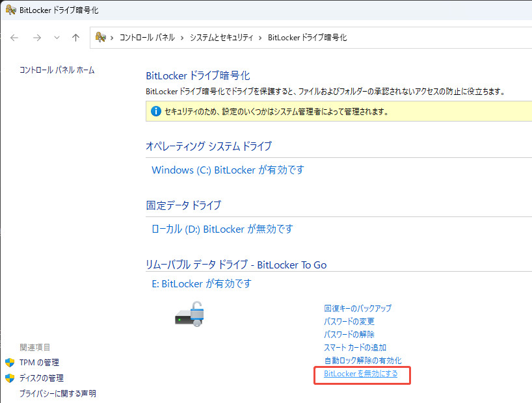Viewport: 532px width, 403px height.
Task: Click the オペレーティング システム ドライブ section heading
Action: pyautogui.click(x=209, y=146)
